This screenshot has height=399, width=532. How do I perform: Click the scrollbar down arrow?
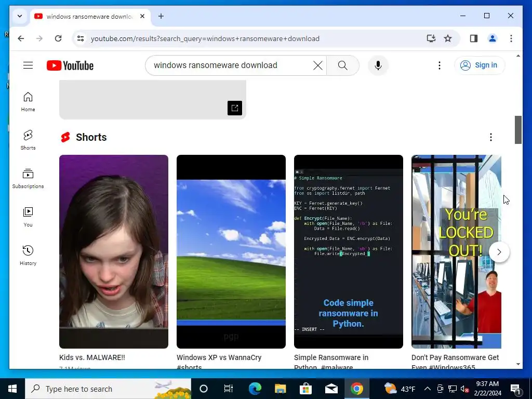[x=518, y=364]
